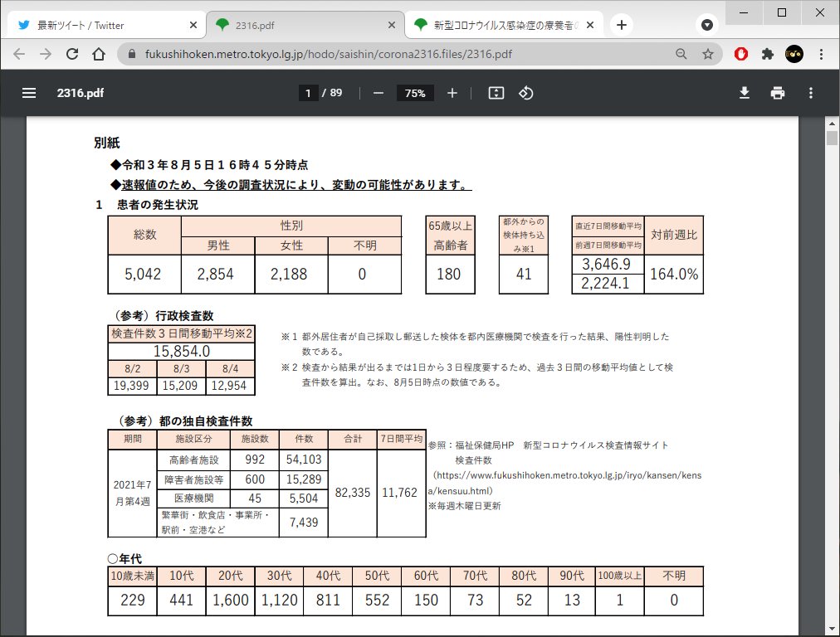Select the test average 15,854.0

[182, 351]
